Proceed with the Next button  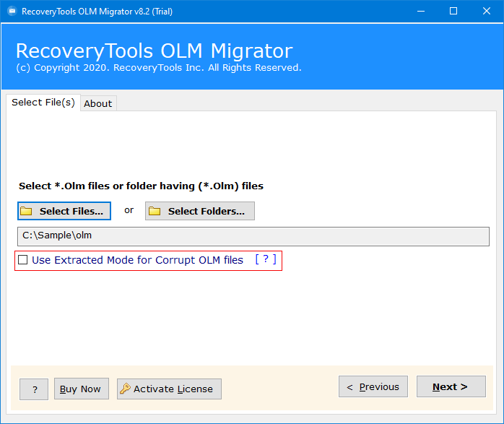[451, 386]
